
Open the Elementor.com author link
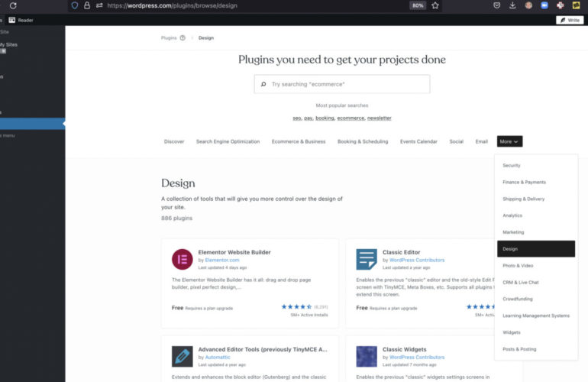point(222,260)
